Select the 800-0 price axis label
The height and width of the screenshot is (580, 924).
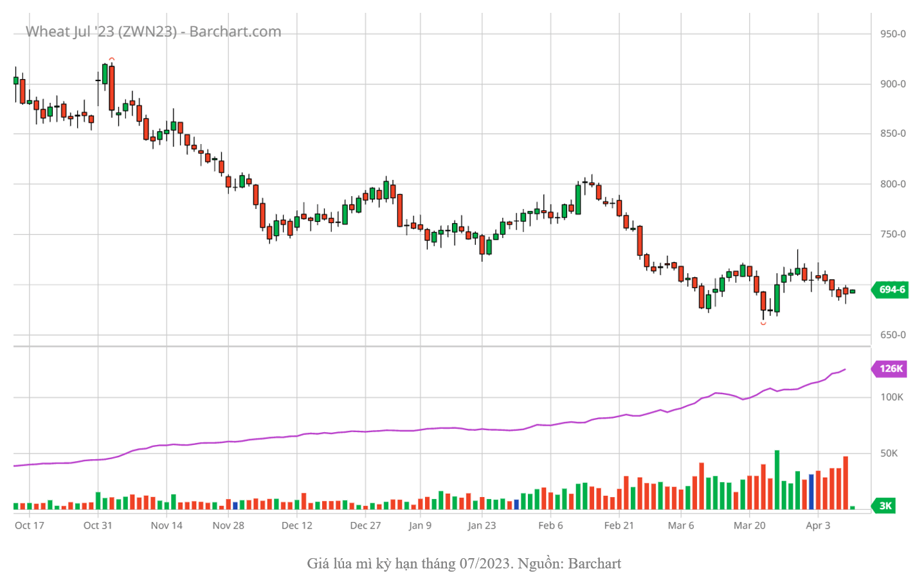click(x=893, y=184)
